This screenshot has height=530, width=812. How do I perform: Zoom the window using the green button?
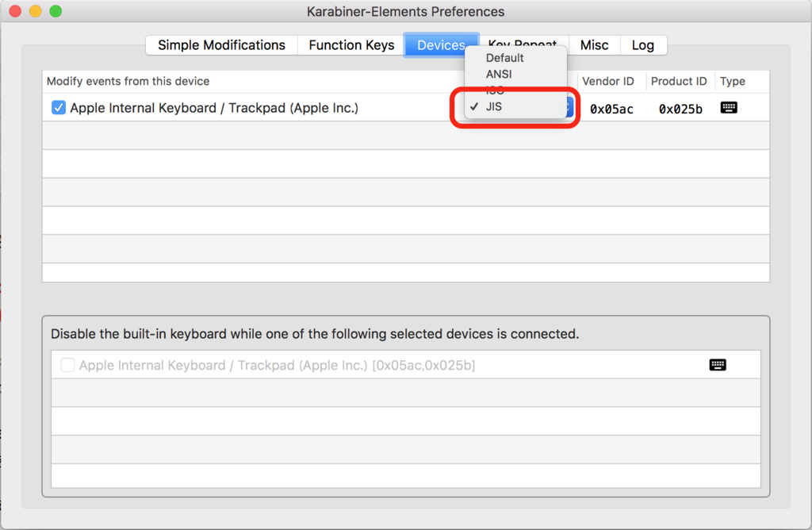point(56,11)
